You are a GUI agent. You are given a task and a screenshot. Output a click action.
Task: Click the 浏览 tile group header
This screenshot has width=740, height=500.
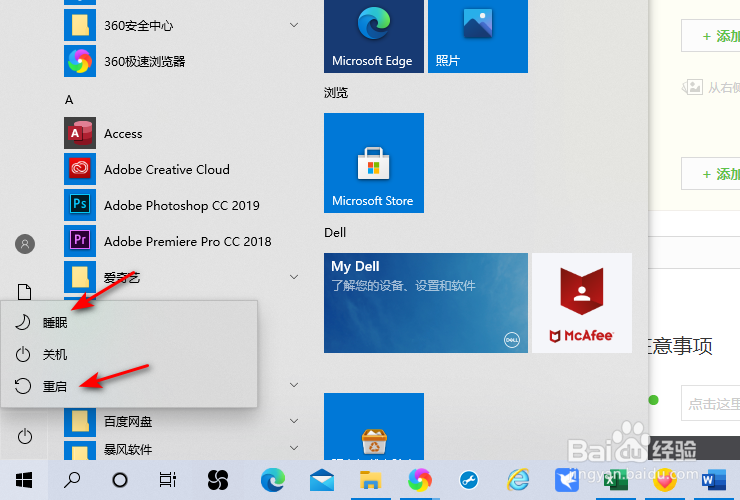click(x=336, y=93)
